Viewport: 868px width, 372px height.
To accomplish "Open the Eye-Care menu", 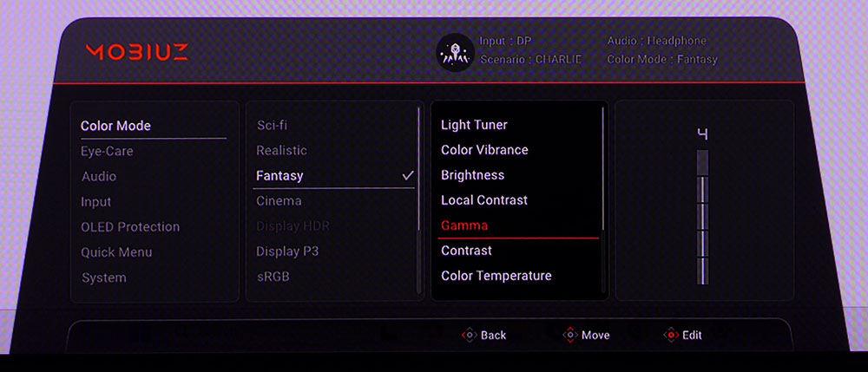I will point(107,151).
